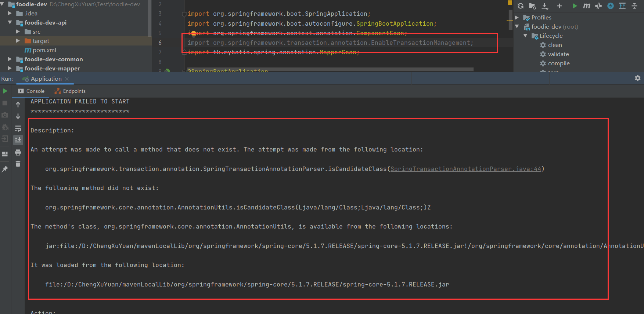This screenshot has width=644, height=314.
Task: Pin the Run tab
Action: [5, 169]
